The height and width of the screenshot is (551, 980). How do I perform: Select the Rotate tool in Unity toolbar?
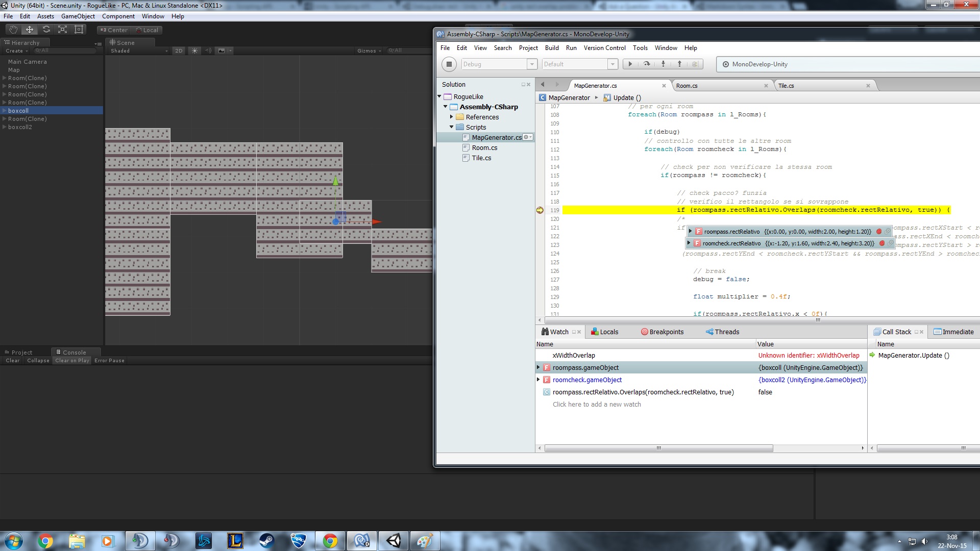(46, 30)
